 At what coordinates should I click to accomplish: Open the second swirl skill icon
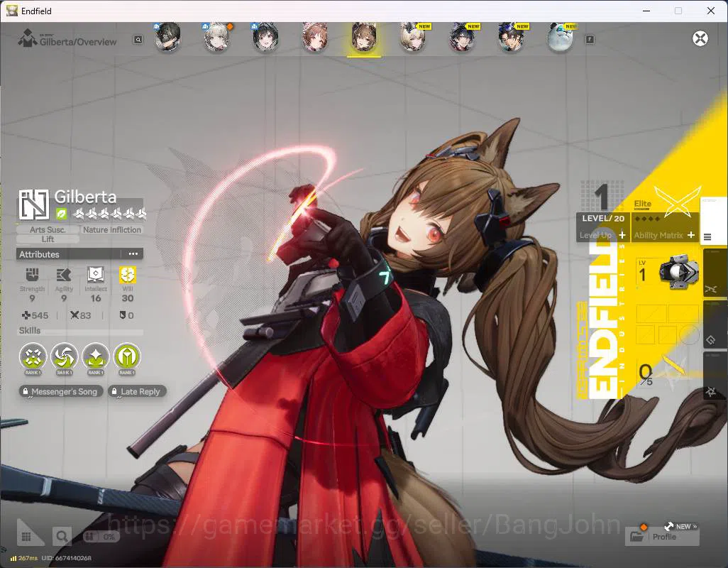64,356
